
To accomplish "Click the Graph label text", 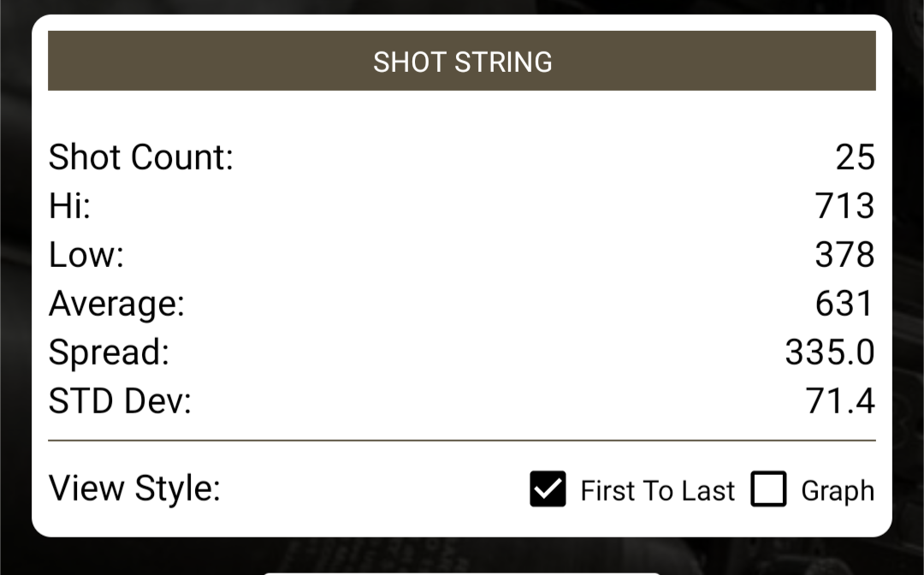I will pyautogui.click(x=838, y=491).
